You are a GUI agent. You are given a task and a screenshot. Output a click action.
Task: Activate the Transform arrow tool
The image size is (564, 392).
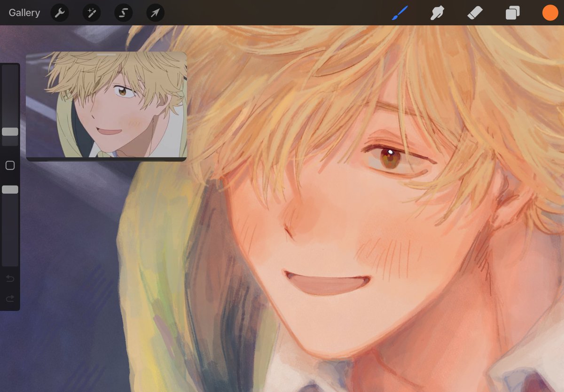(x=156, y=13)
